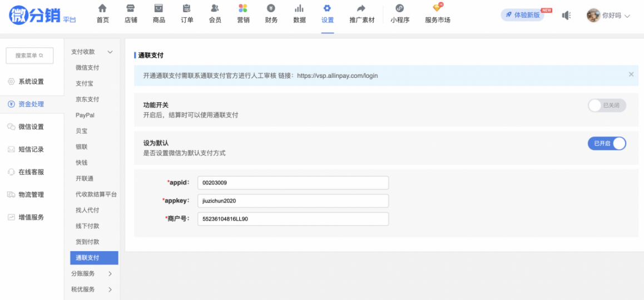Click the 订单 orders icon
Image resolution: width=644 pixels, height=300 pixels.
pyautogui.click(x=187, y=8)
